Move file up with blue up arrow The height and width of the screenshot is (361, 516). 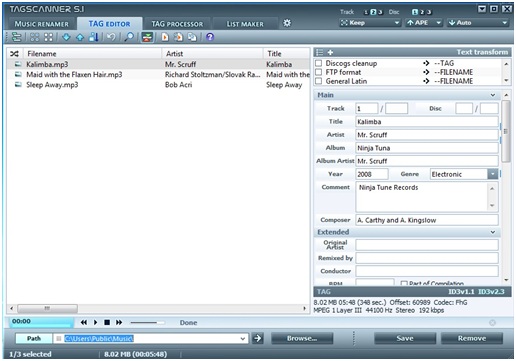pos(80,37)
